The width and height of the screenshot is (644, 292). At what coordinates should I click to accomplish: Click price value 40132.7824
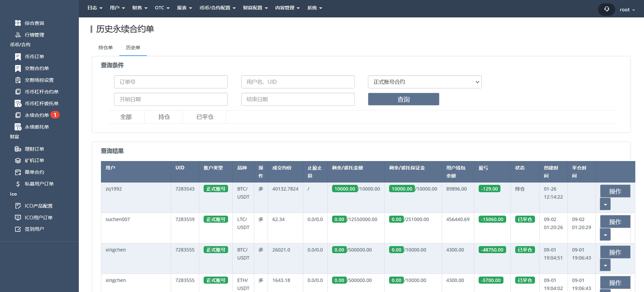pyautogui.click(x=285, y=189)
